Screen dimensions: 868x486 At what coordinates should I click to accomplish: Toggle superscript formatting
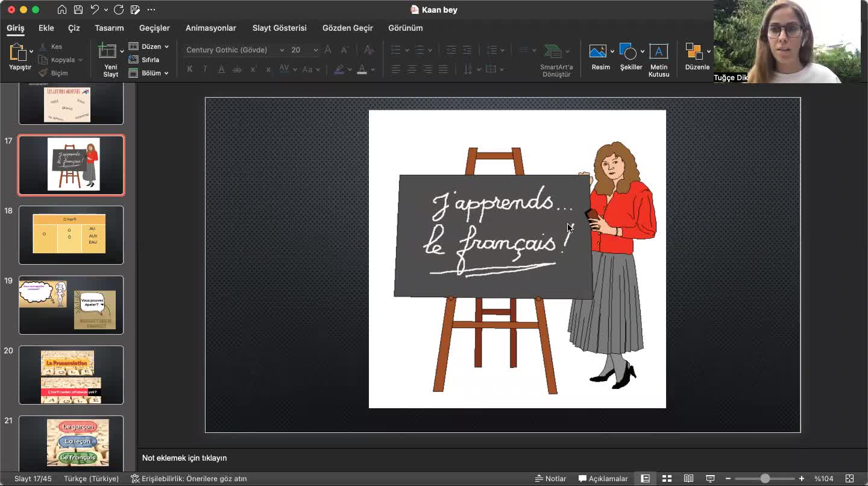253,69
